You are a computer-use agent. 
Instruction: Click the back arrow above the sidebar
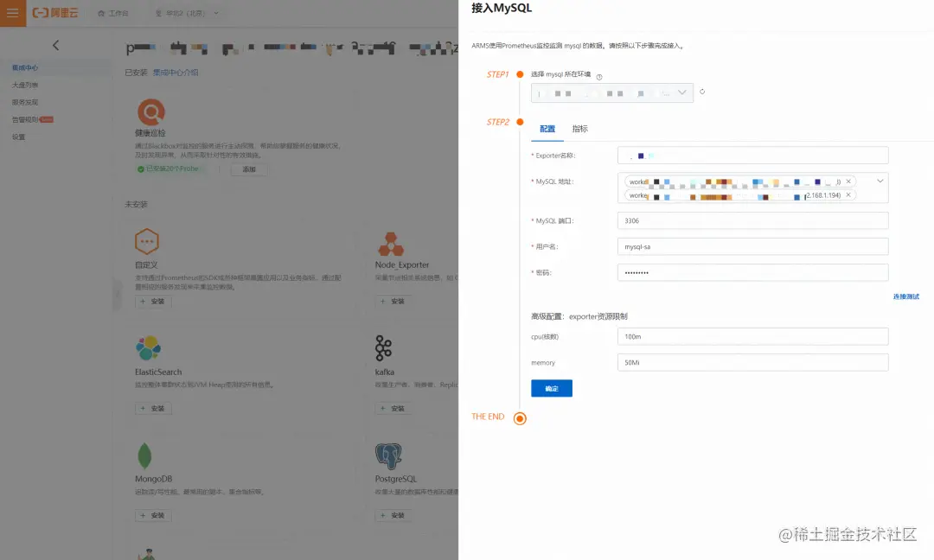tap(55, 45)
